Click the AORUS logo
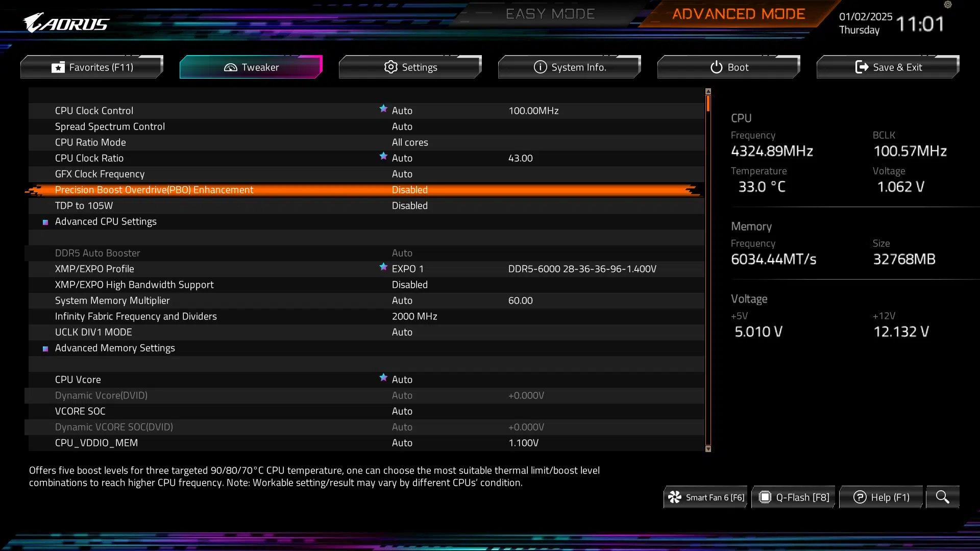980x551 pixels. point(66,23)
